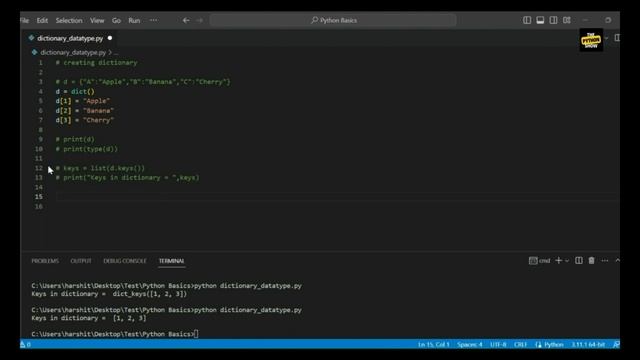Click the CRLF end-of-line indicator
640x360 pixels.
[520, 344]
